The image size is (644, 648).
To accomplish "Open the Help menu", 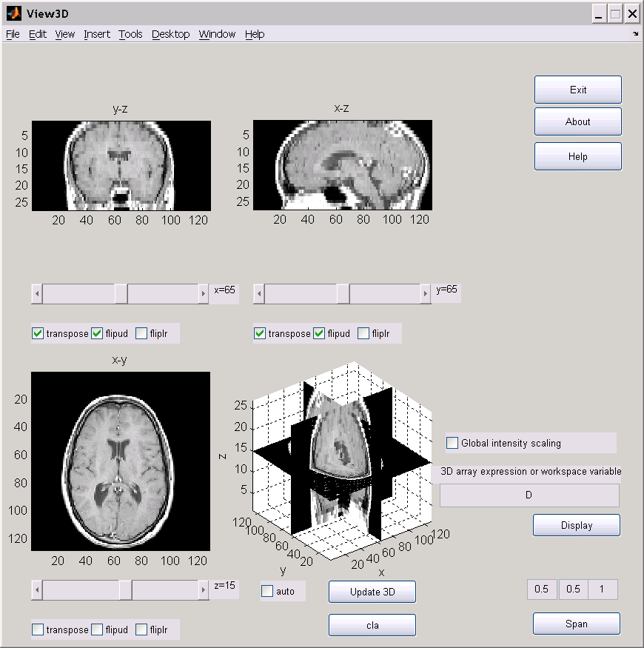I will click(255, 34).
